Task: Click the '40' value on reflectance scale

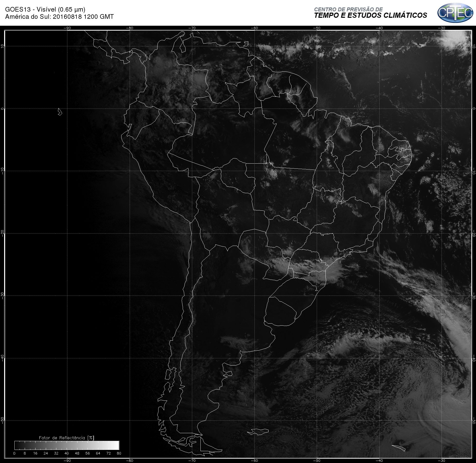Action: 67,453
